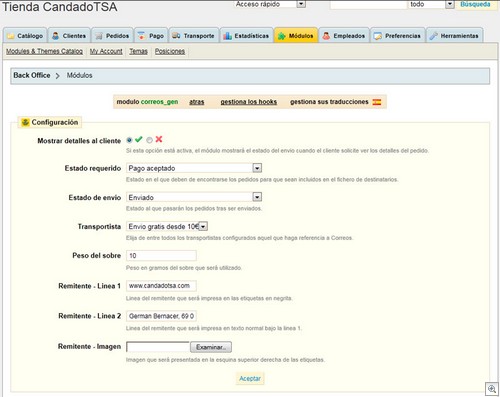Click the magnifier zoom icon
500x397 pixels.
click(492, 389)
